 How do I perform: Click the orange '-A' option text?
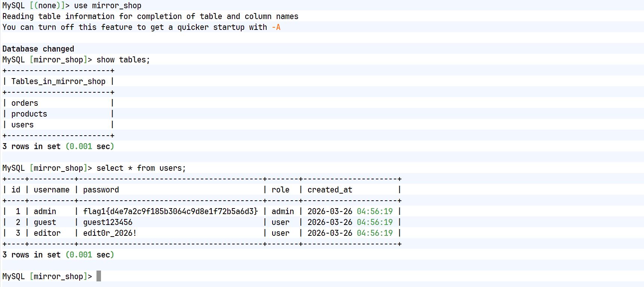(276, 27)
